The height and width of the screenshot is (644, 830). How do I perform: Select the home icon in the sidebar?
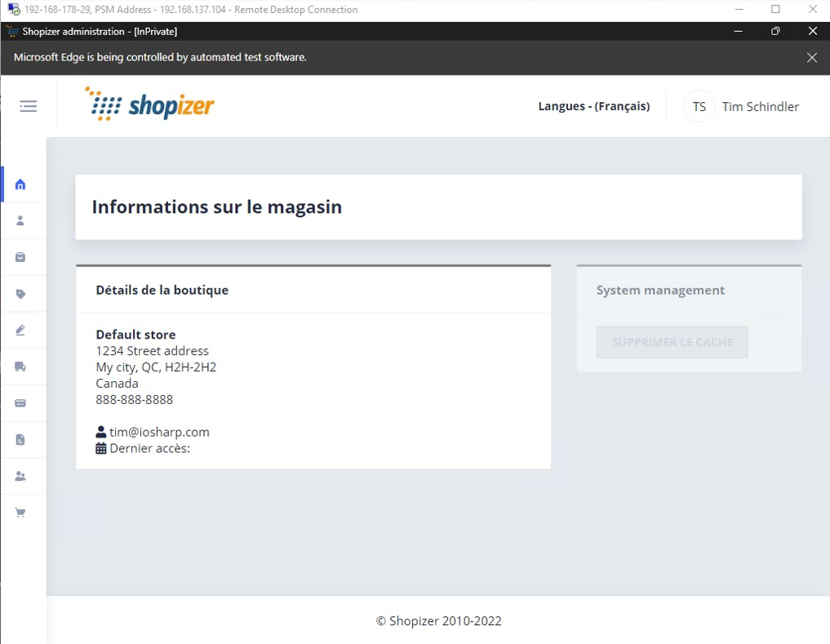[22, 184]
